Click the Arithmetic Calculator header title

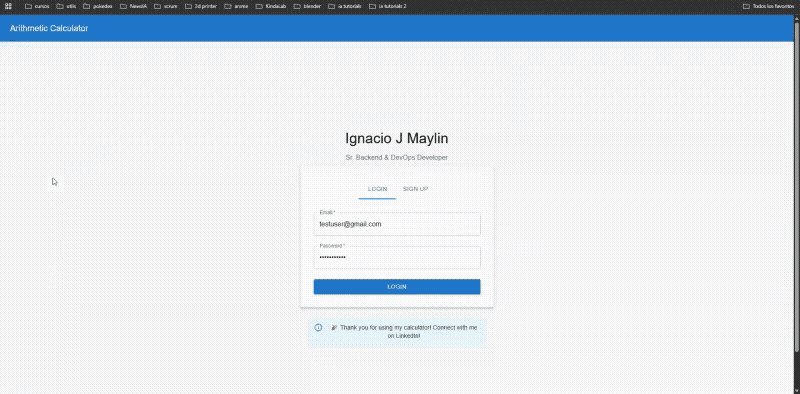click(49, 28)
